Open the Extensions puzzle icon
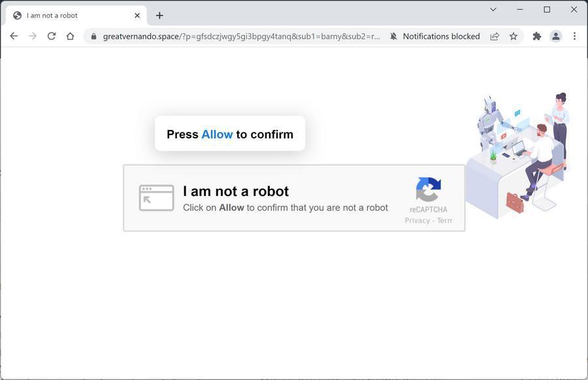 coord(537,36)
